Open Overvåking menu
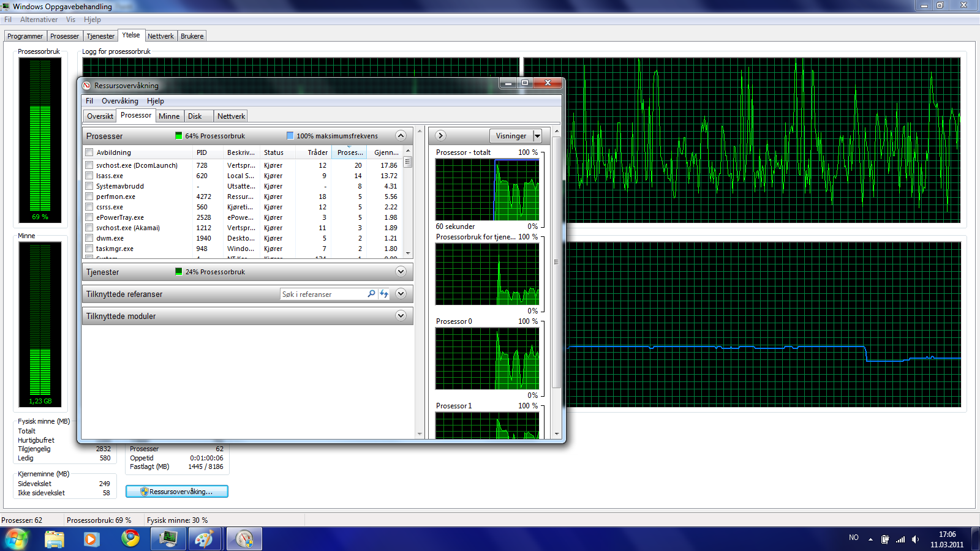This screenshot has height=551, width=980. click(x=120, y=101)
